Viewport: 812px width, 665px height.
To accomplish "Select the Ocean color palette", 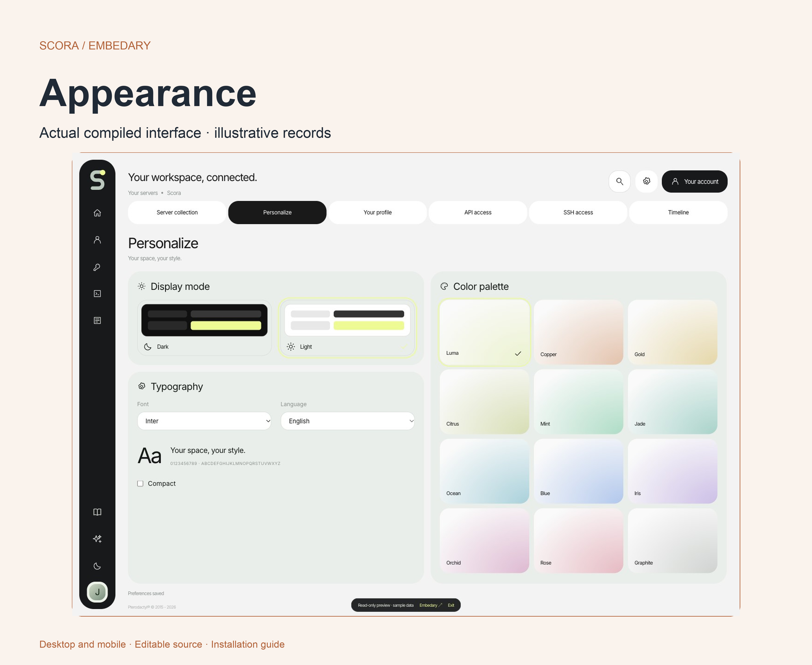I will point(484,471).
